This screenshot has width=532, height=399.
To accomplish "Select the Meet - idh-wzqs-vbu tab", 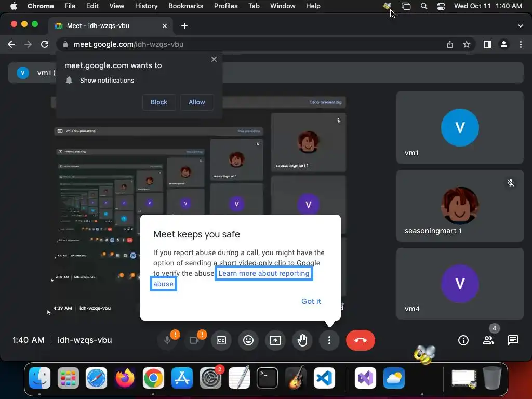I will tap(111, 26).
